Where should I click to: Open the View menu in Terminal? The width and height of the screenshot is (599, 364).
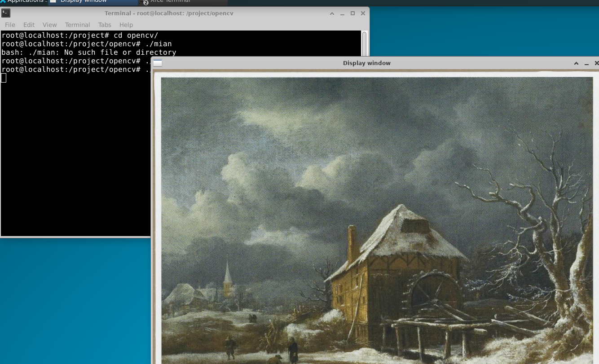49,25
